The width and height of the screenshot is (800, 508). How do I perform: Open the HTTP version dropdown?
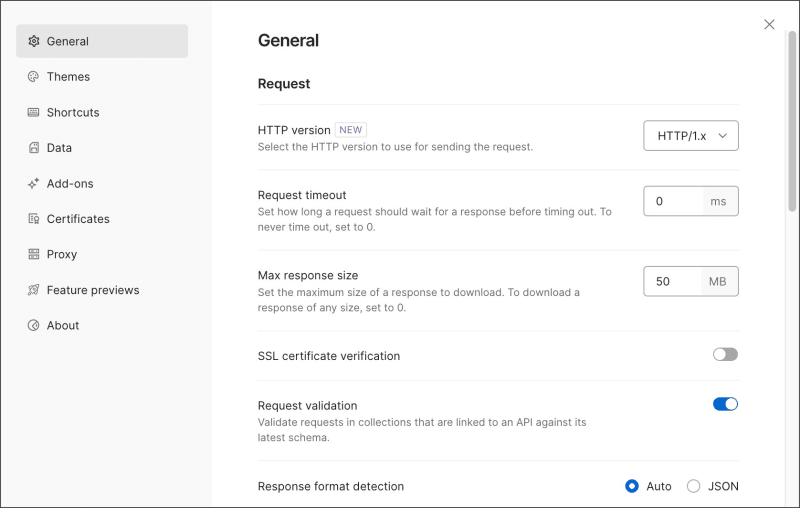[x=691, y=135]
